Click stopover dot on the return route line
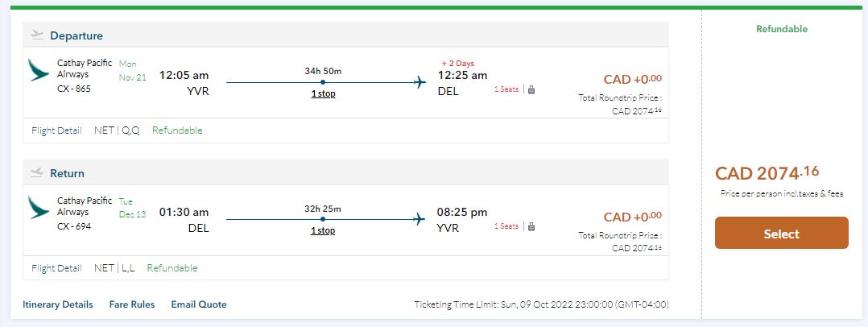Viewport: 868px width, 327px height. tap(323, 219)
